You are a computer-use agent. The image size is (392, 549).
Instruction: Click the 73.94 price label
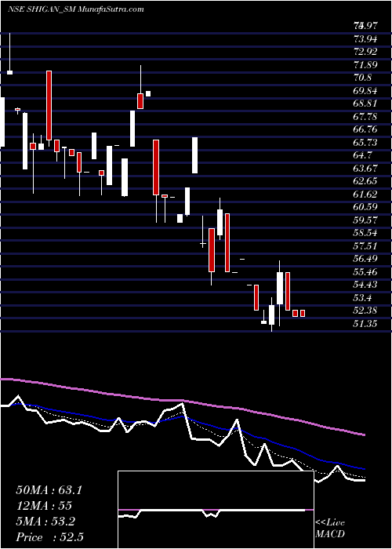tap(365, 38)
